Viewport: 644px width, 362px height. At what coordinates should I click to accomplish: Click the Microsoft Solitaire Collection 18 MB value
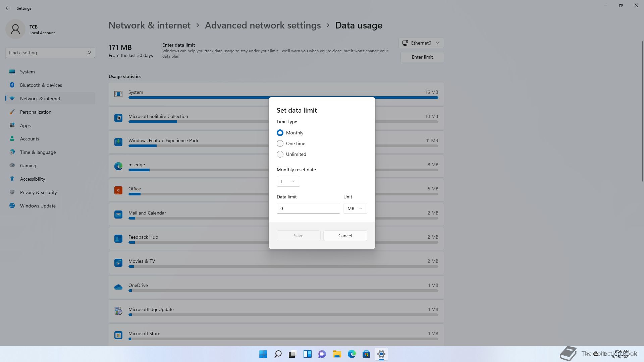tap(432, 116)
